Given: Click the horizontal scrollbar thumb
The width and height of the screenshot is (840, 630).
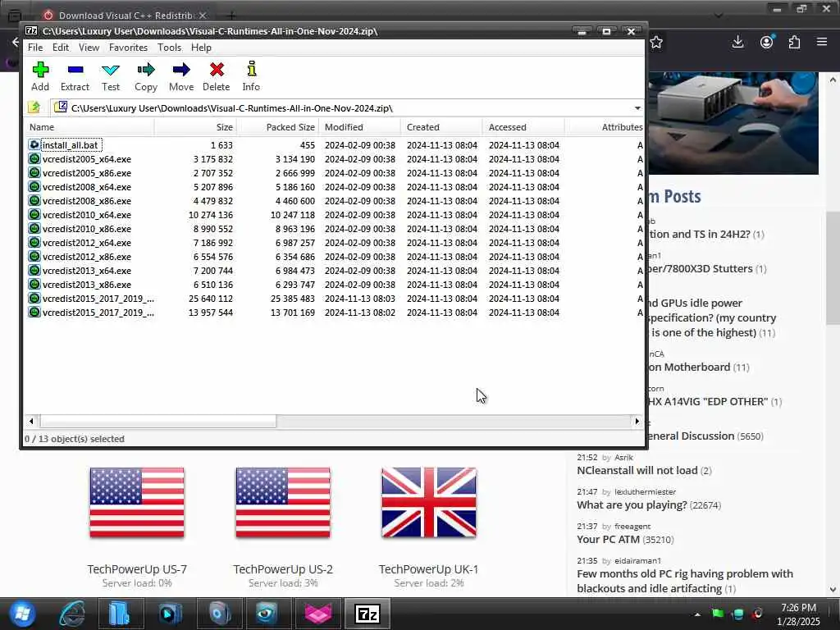Looking at the screenshot, I should pos(157,421).
